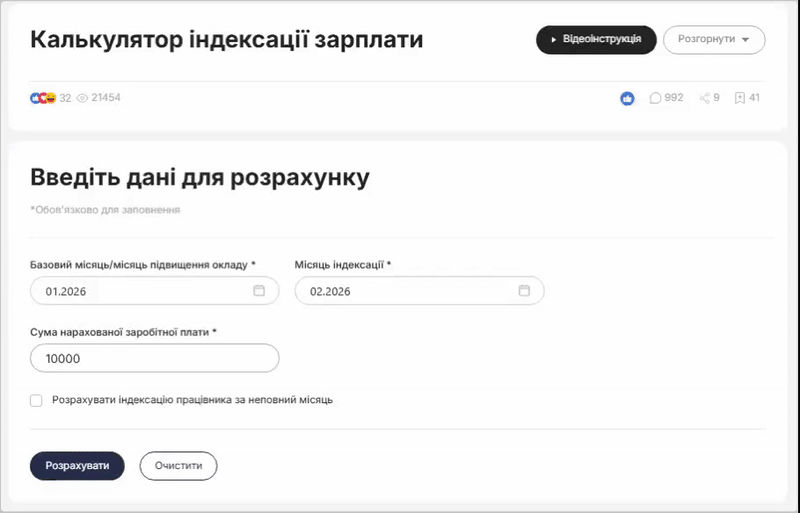Click the salary amount field containing 10000
Image resolution: width=800 pixels, height=513 pixels.
point(154,358)
